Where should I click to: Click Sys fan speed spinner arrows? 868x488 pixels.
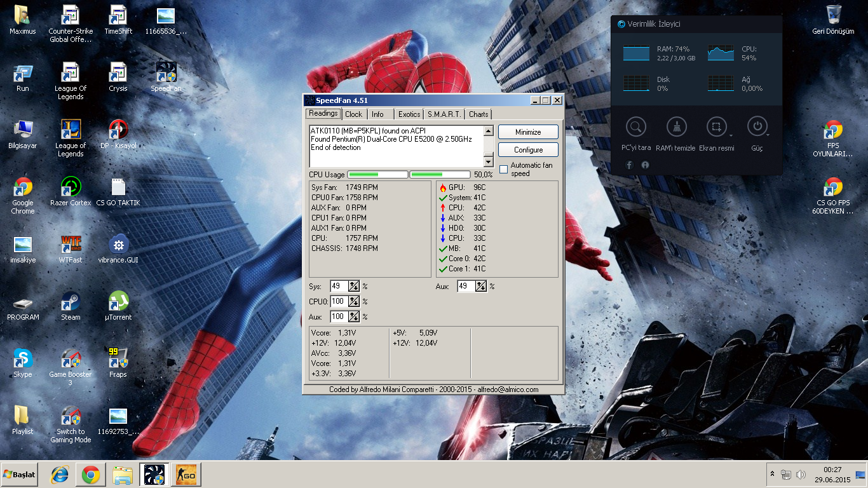tap(354, 287)
